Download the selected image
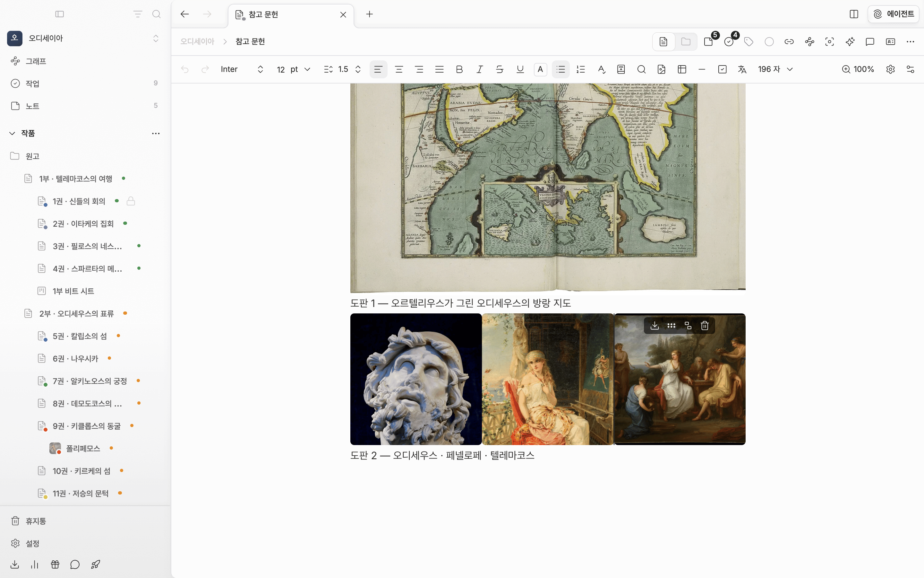Screen dimensions: 924x578 [x=654, y=325]
